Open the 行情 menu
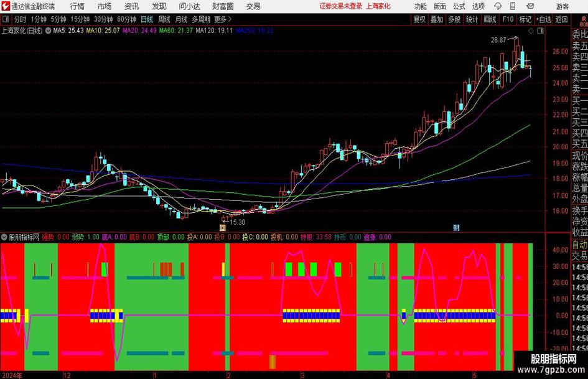 click(77, 6)
